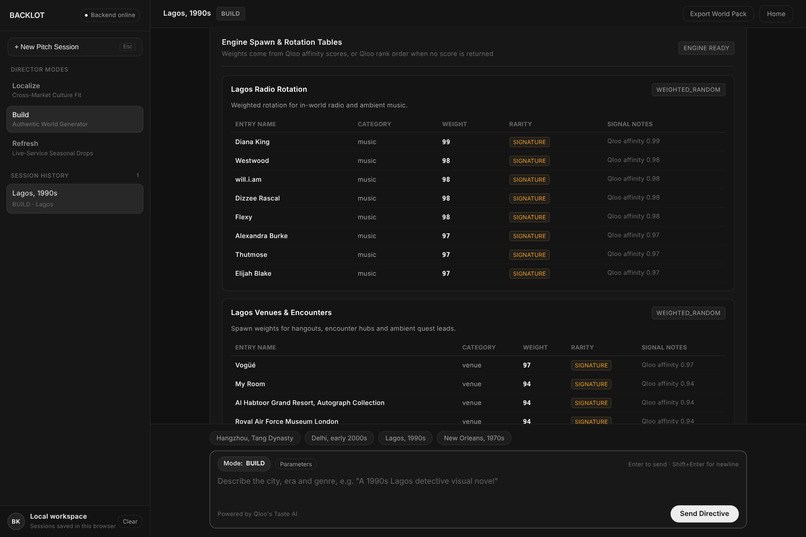
Task: Click the Lagos Radio Rotation heading
Action: (269, 89)
